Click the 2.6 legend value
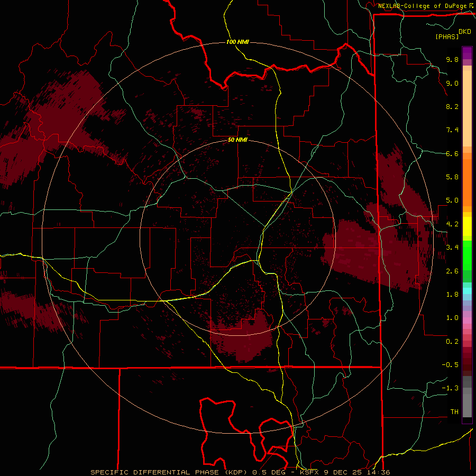476x476 pixels. 452,271
